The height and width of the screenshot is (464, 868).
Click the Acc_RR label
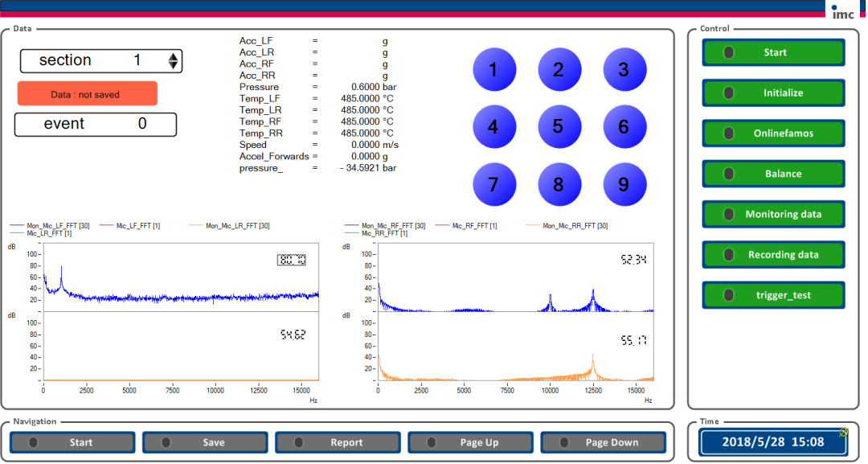pos(257,76)
